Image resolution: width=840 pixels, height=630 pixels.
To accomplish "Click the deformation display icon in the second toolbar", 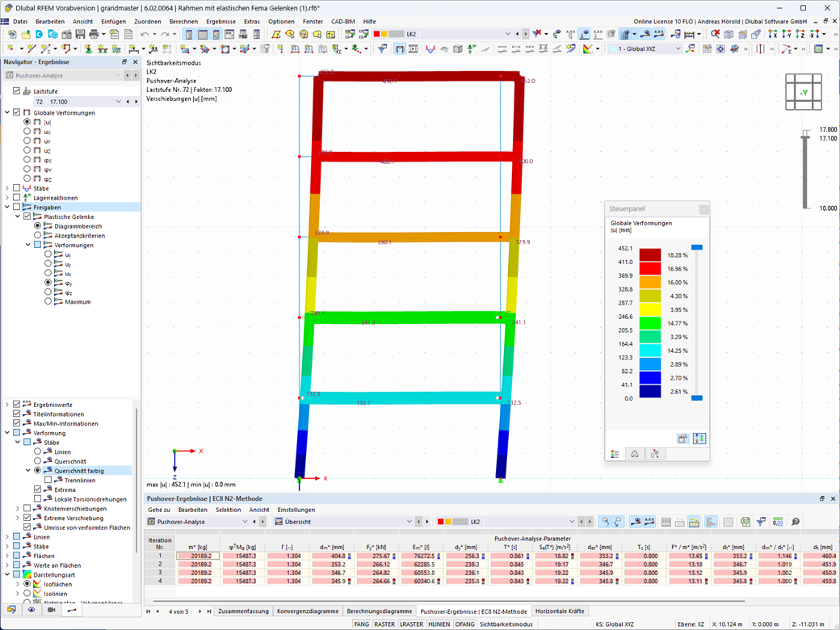I will [x=400, y=48].
